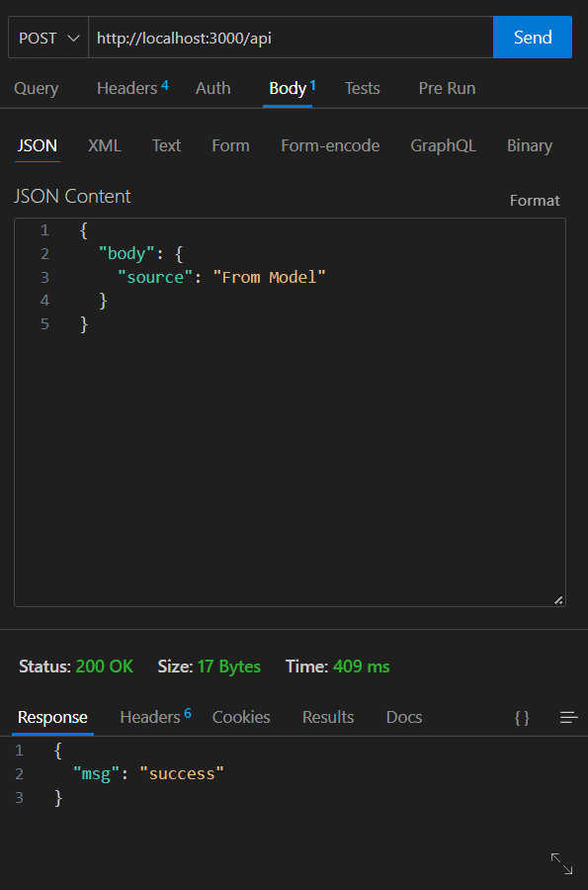The image size is (588, 890).
Task: Select the XML body type
Action: [105, 146]
